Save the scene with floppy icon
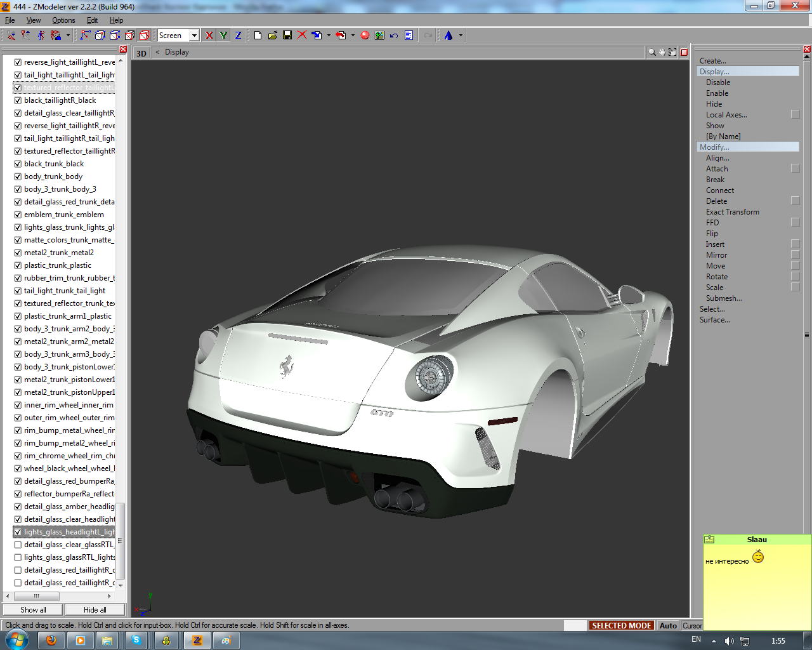The width and height of the screenshot is (812, 650). (287, 36)
